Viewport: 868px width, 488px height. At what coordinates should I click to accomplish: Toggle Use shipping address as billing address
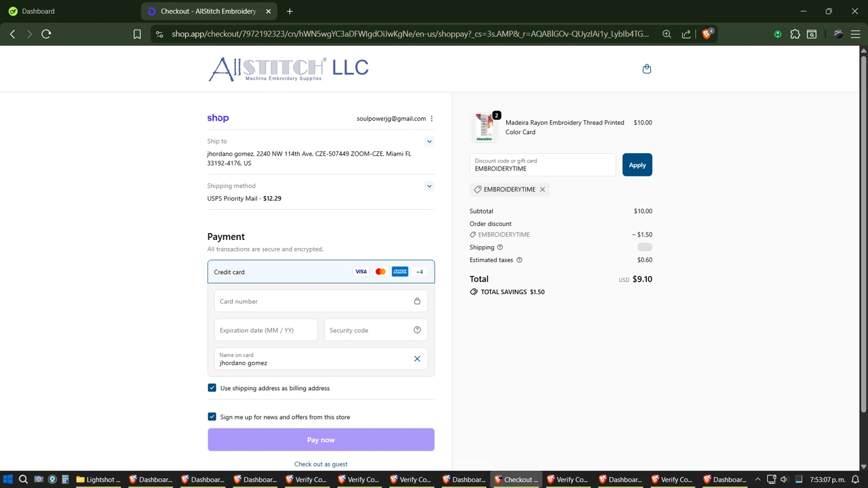(212, 388)
